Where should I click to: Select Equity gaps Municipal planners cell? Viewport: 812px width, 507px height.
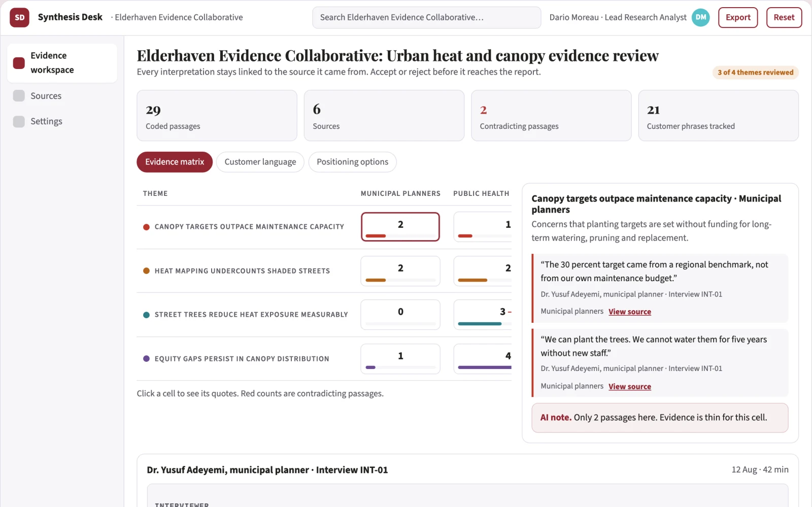click(x=400, y=359)
